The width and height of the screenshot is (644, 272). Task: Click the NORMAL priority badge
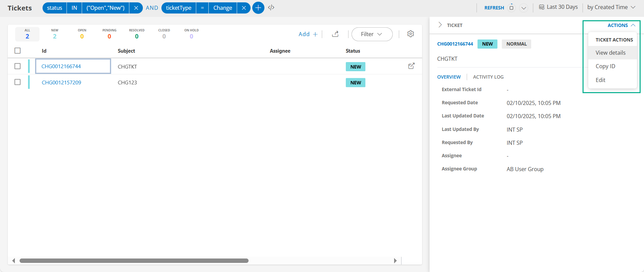516,44
